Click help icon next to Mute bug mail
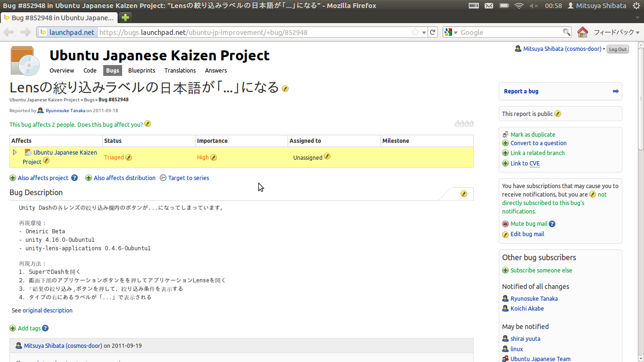 click(x=552, y=224)
